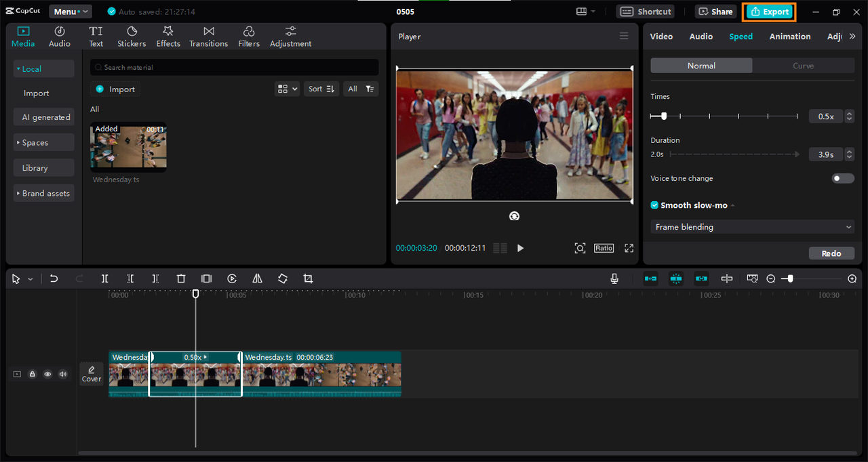Click the Freeze frame icon
868x462 pixels.
coord(207,278)
